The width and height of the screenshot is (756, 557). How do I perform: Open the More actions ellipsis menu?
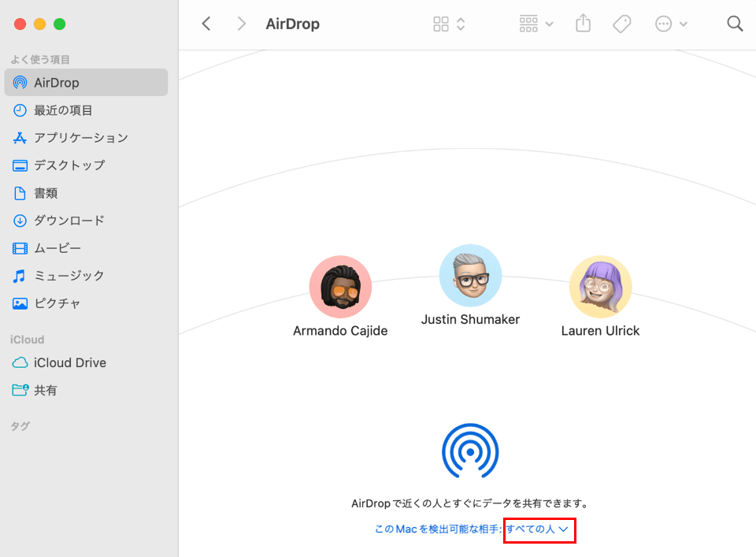[x=671, y=24]
